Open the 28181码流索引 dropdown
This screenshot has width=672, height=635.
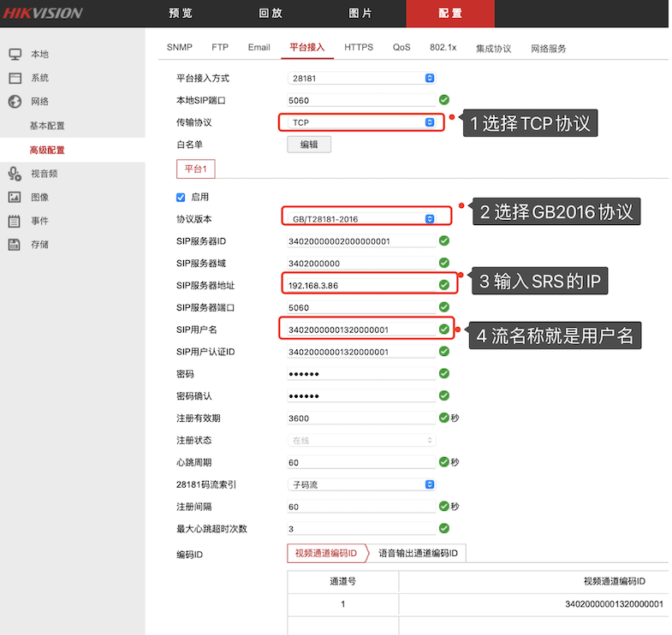pos(362,484)
